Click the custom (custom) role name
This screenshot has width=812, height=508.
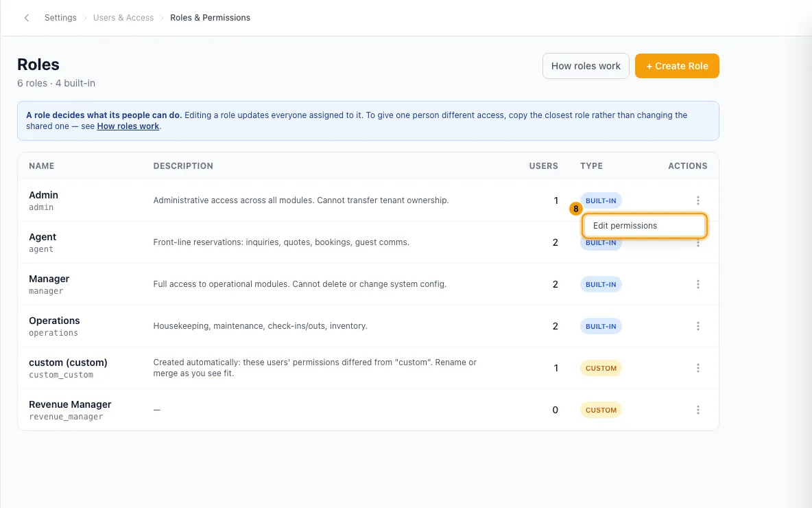pyautogui.click(x=69, y=363)
